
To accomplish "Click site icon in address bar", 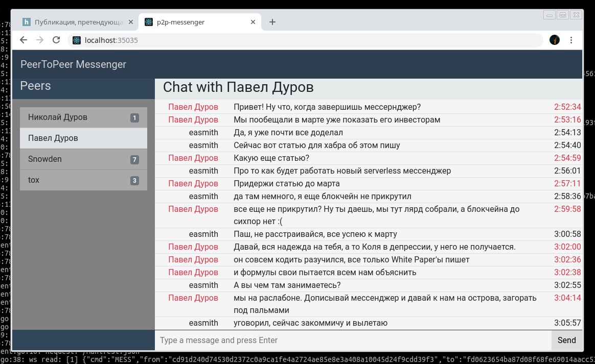I will pyautogui.click(x=77, y=40).
